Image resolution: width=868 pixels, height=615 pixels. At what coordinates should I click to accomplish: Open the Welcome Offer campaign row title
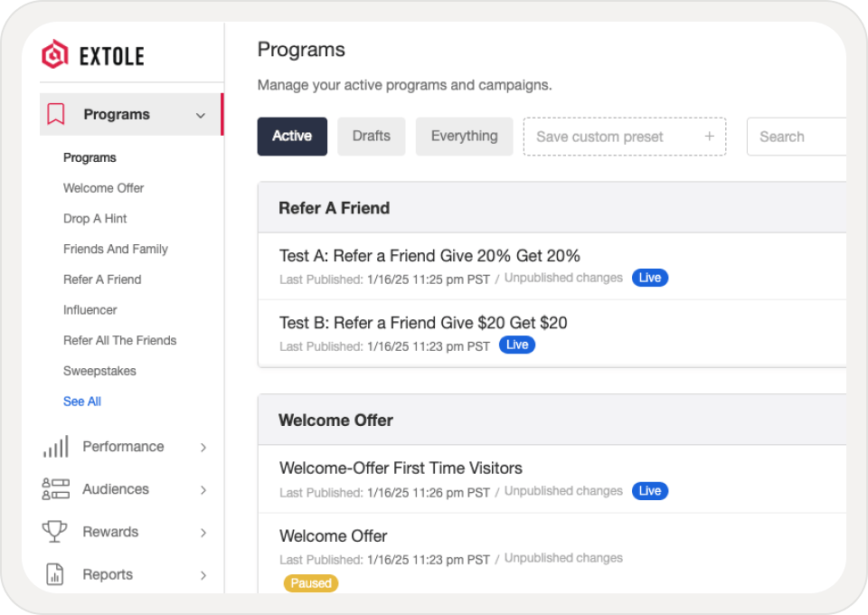(x=334, y=535)
